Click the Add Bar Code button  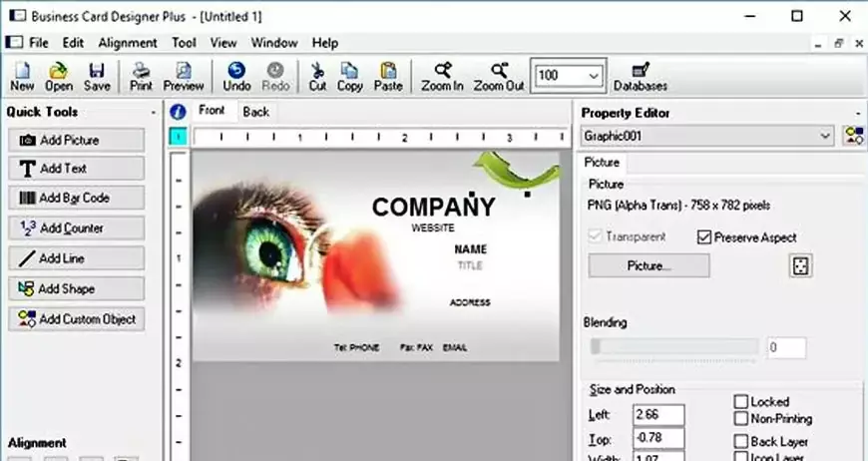pos(76,198)
